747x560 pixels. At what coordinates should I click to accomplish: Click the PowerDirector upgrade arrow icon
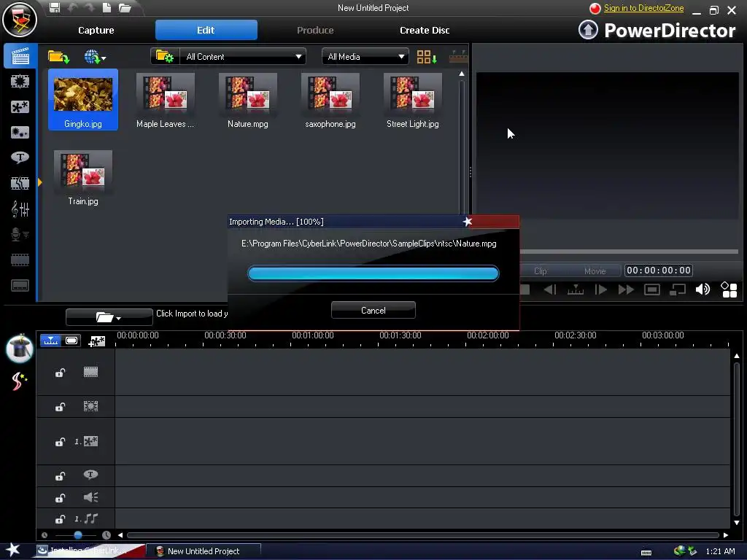[x=588, y=30]
